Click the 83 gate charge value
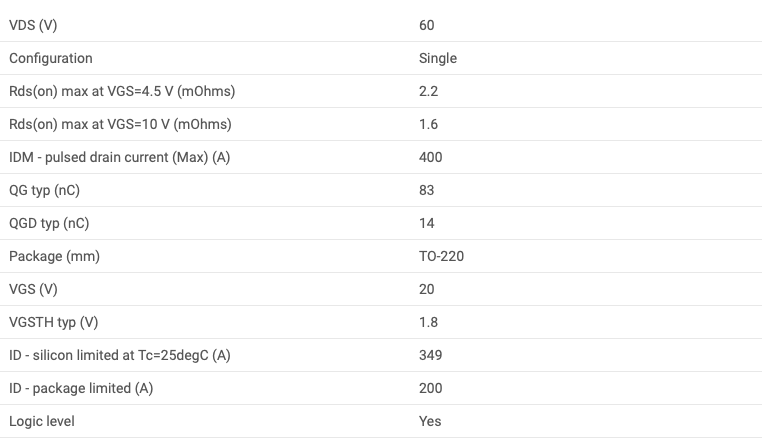This screenshot has height=439, width=762. click(x=426, y=191)
